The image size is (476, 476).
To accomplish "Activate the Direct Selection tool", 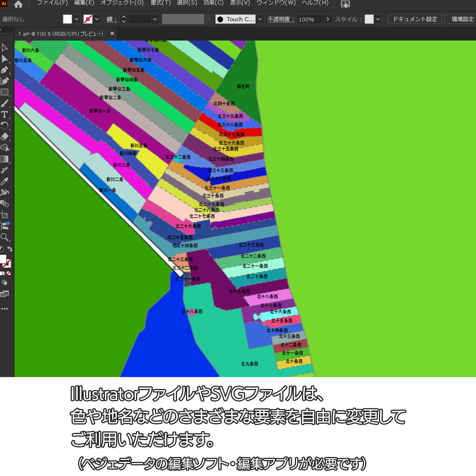I will (x=4, y=59).
